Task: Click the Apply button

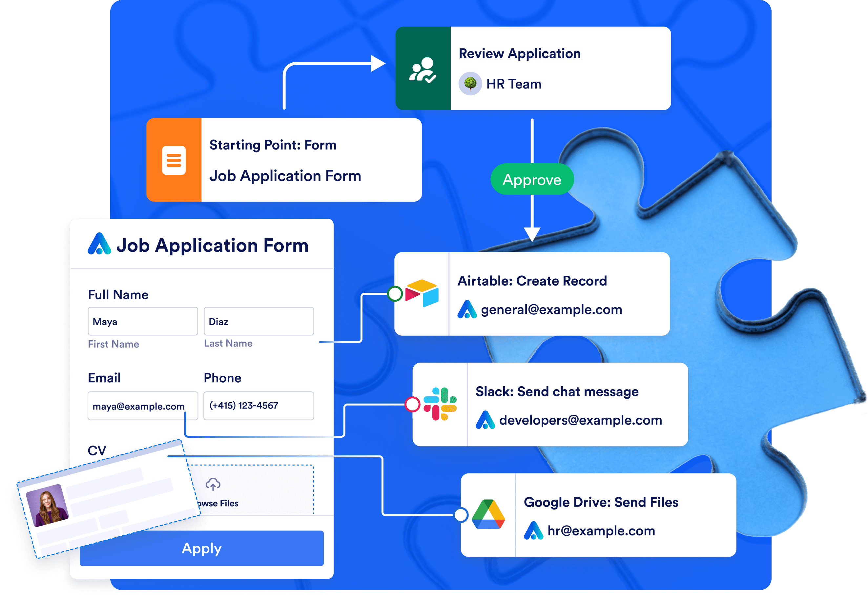Action: point(202,548)
